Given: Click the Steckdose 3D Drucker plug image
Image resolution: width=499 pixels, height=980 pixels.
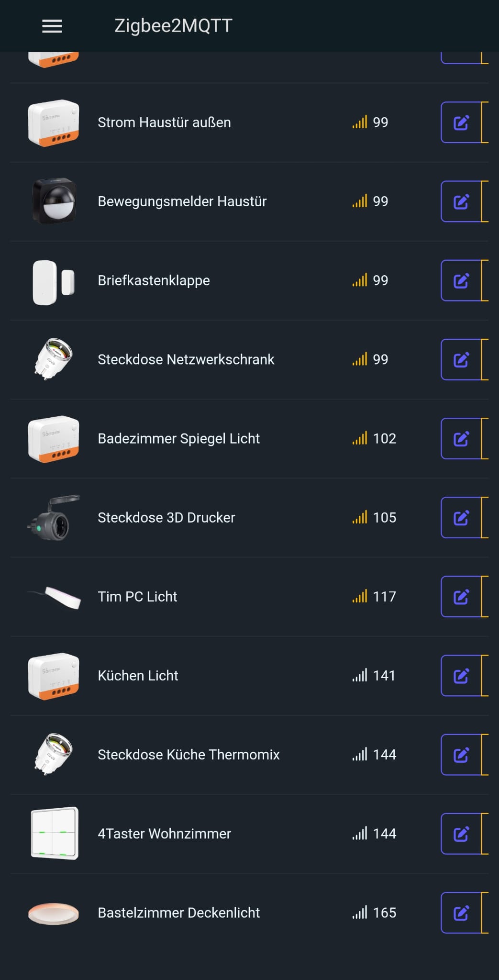Looking at the screenshot, I should [54, 518].
